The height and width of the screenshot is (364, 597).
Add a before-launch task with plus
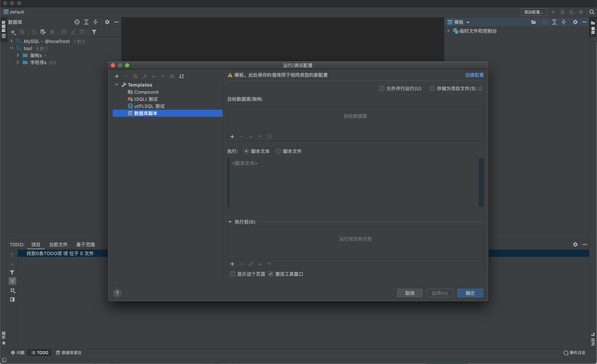pyautogui.click(x=232, y=264)
